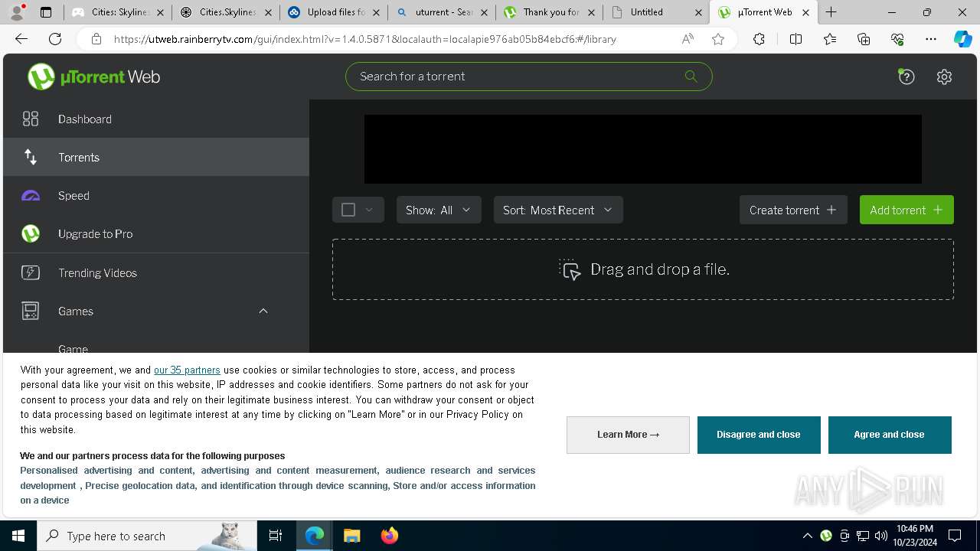Click µTorrent icon in system tray

pyautogui.click(x=825, y=536)
